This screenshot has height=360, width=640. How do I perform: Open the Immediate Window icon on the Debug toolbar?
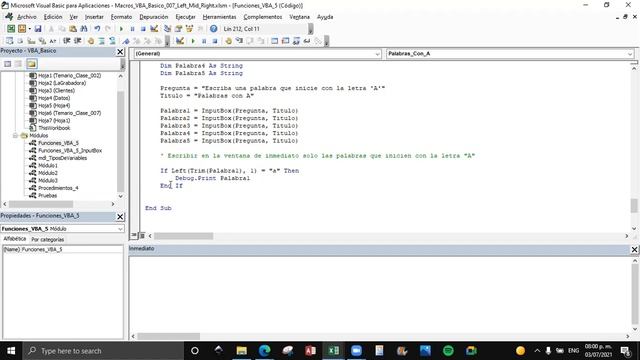pyautogui.click(x=285, y=41)
